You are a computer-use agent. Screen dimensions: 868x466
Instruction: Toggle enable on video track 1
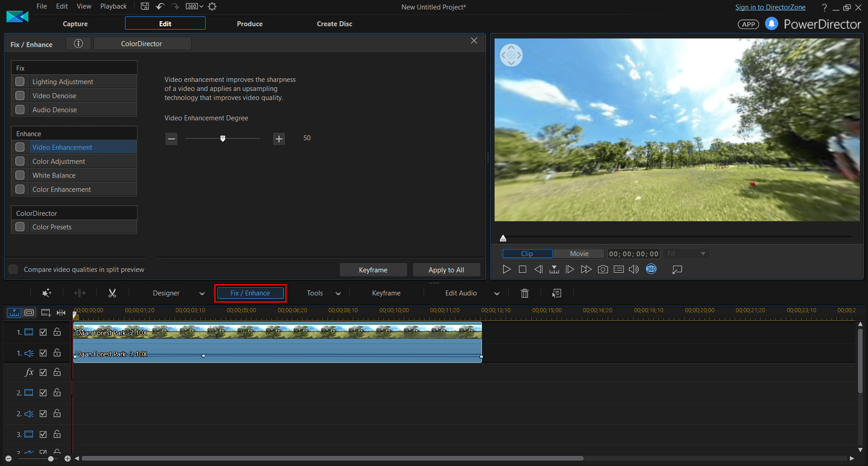click(x=43, y=332)
